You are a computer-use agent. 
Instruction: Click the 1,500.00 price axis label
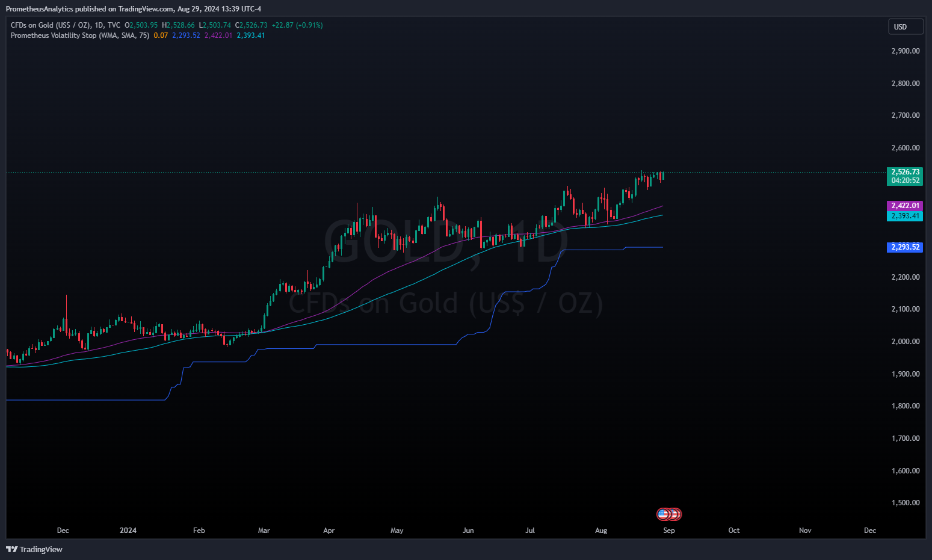click(906, 503)
